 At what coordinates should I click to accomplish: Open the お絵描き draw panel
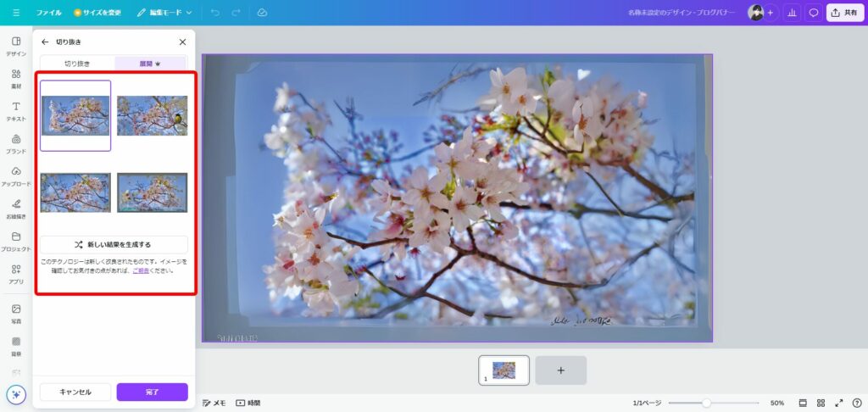point(16,209)
